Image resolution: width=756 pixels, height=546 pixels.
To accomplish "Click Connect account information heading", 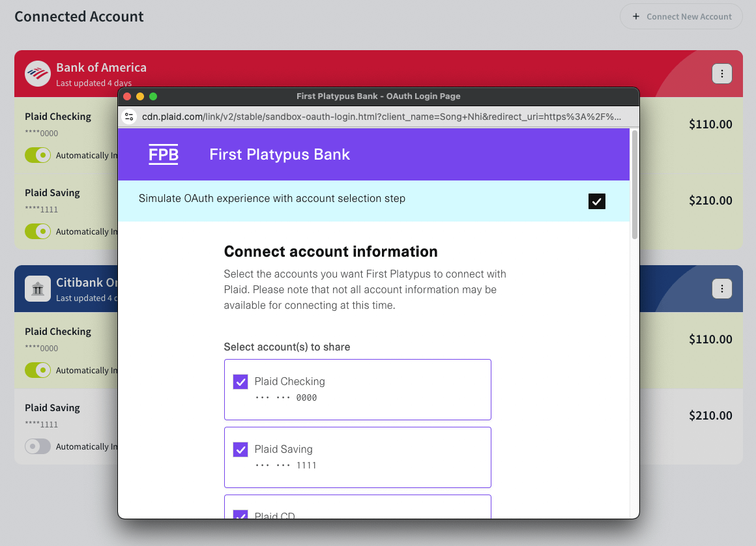I will (331, 251).
